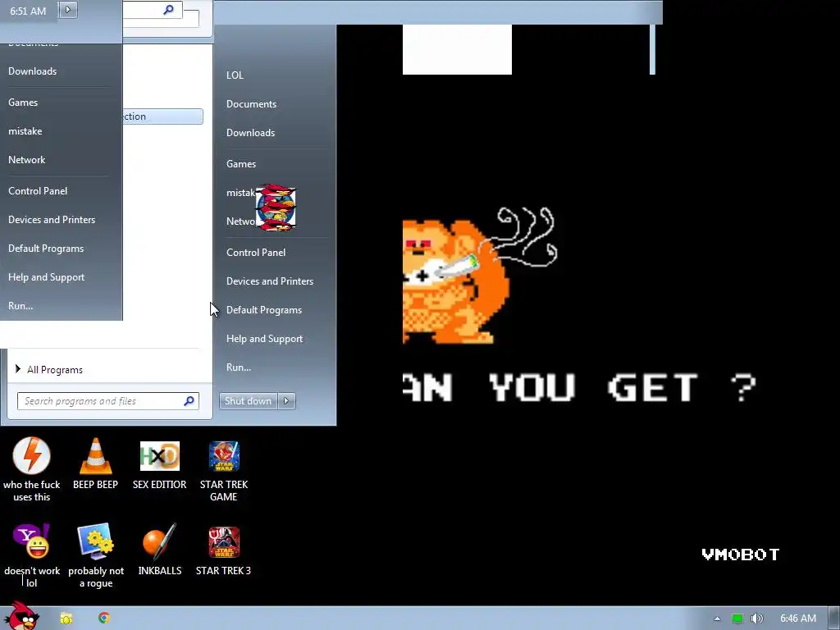840x630 pixels.
Task: Select the highlighted item ending in 'ction'
Action: (x=163, y=116)
